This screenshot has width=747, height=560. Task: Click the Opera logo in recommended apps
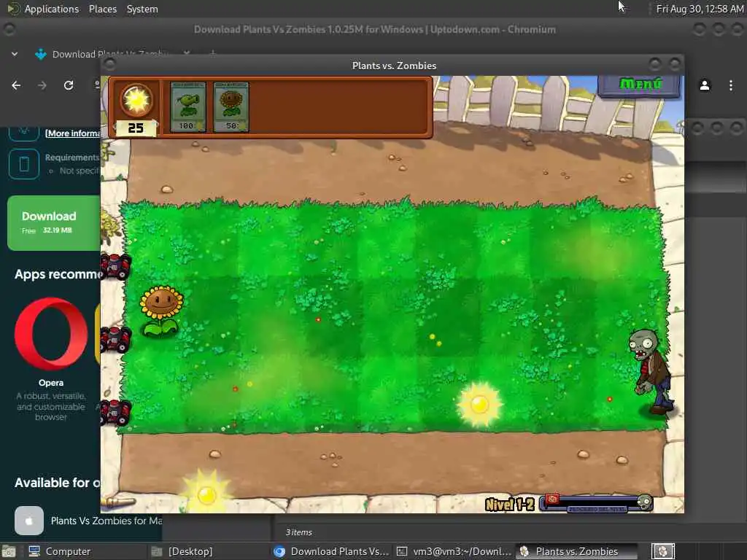coord(51,334)
